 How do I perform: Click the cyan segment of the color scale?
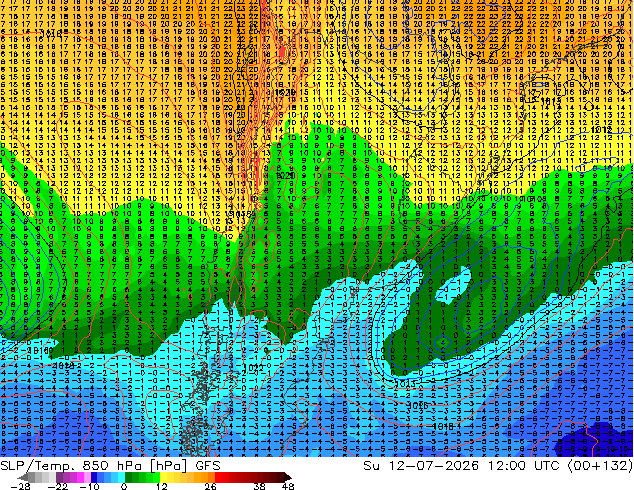tap(121, 477)
